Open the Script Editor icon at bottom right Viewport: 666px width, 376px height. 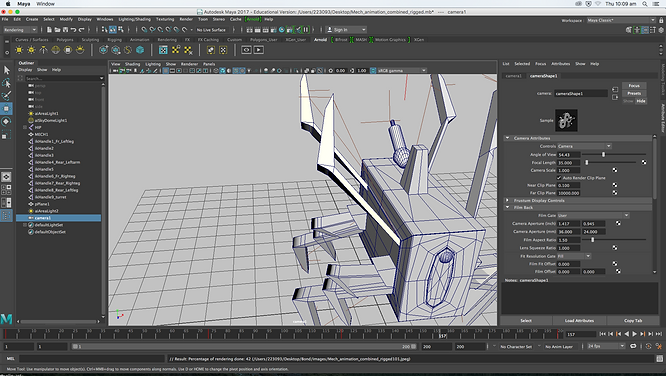pos(660,359)
